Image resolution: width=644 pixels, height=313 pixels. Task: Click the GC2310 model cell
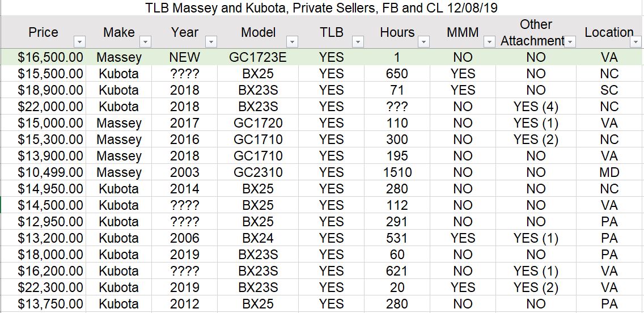click(x=258, y=172)
